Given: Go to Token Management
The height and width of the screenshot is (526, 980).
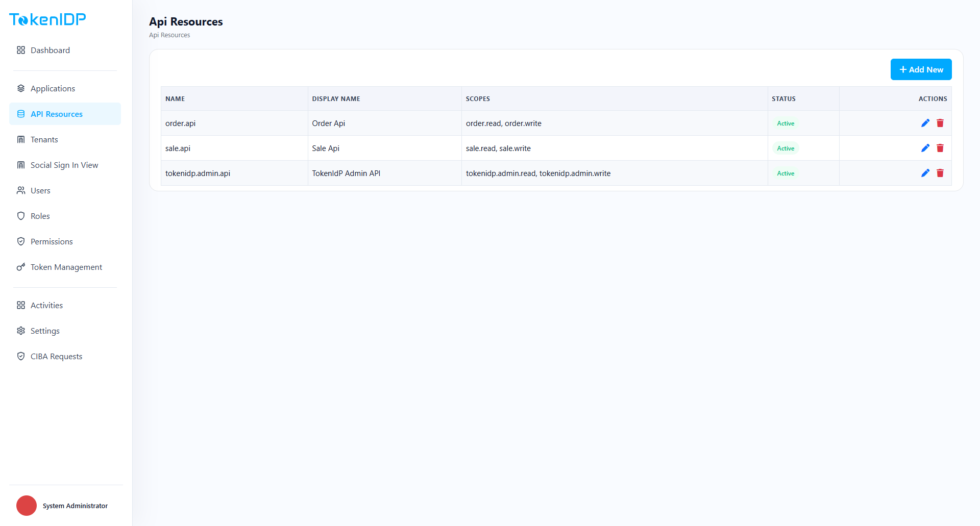Looking at the screenshot, I should coord(65,267).
